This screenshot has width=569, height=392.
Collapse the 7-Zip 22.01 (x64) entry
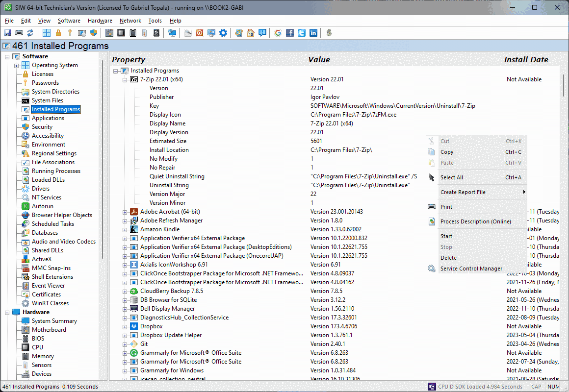coord(124,79)
